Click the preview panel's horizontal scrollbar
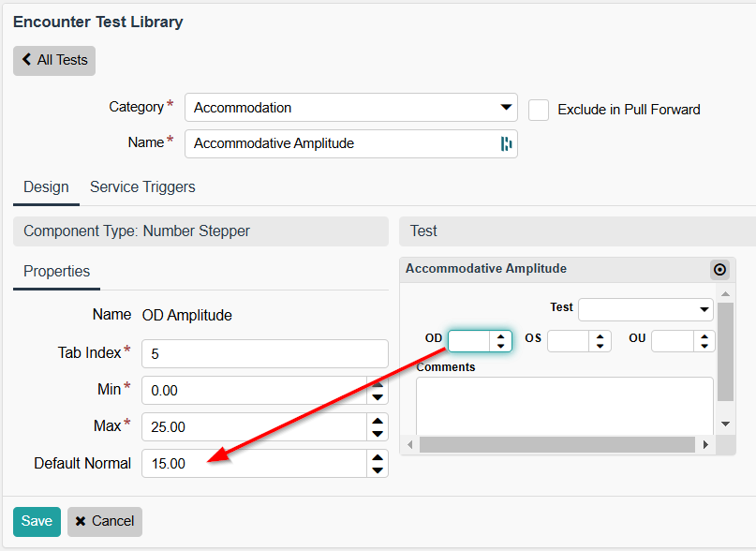The height and width of the screenshot is (551, 756). (x=557, y=445)
